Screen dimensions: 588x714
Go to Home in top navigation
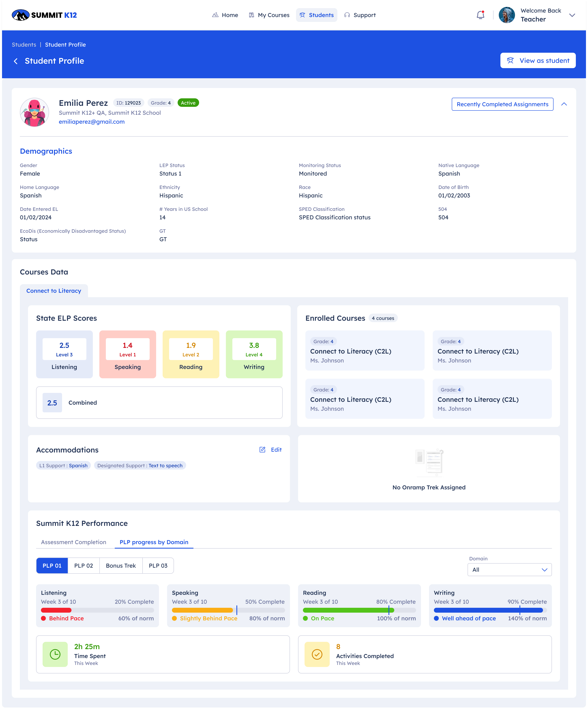click(225, 15)
